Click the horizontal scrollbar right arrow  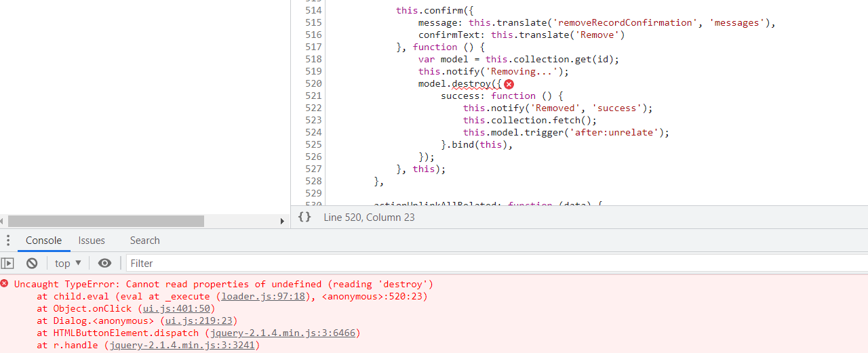(283, 222)
